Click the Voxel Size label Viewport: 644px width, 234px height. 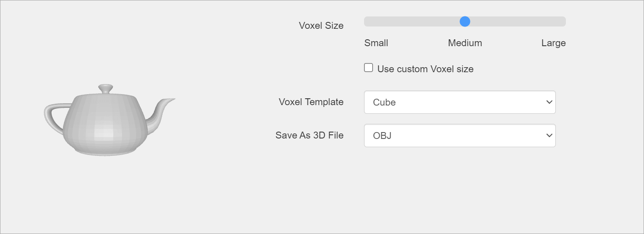coord(321,26)
